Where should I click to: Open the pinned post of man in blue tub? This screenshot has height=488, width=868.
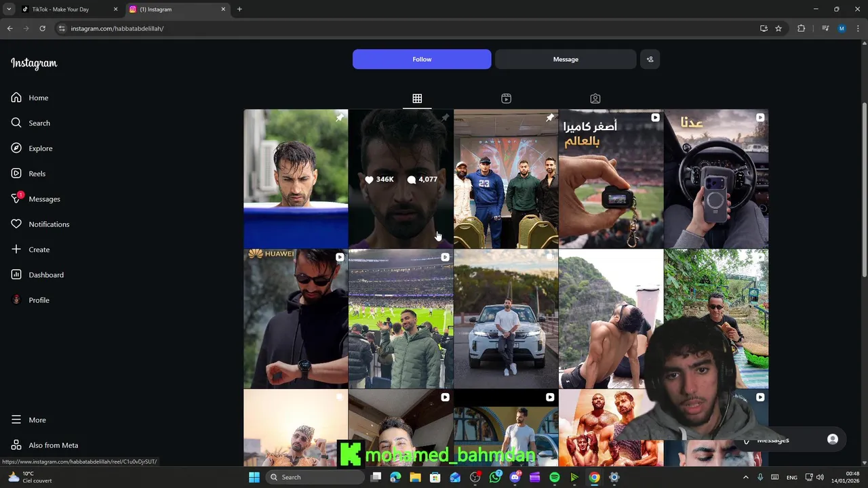coord(296,179)
